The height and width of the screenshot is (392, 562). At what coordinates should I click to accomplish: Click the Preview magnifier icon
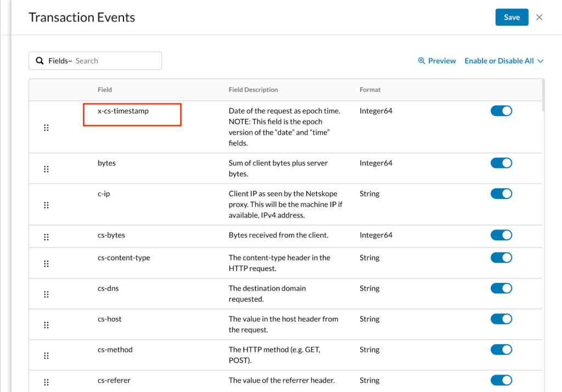[x=421, y=61]
